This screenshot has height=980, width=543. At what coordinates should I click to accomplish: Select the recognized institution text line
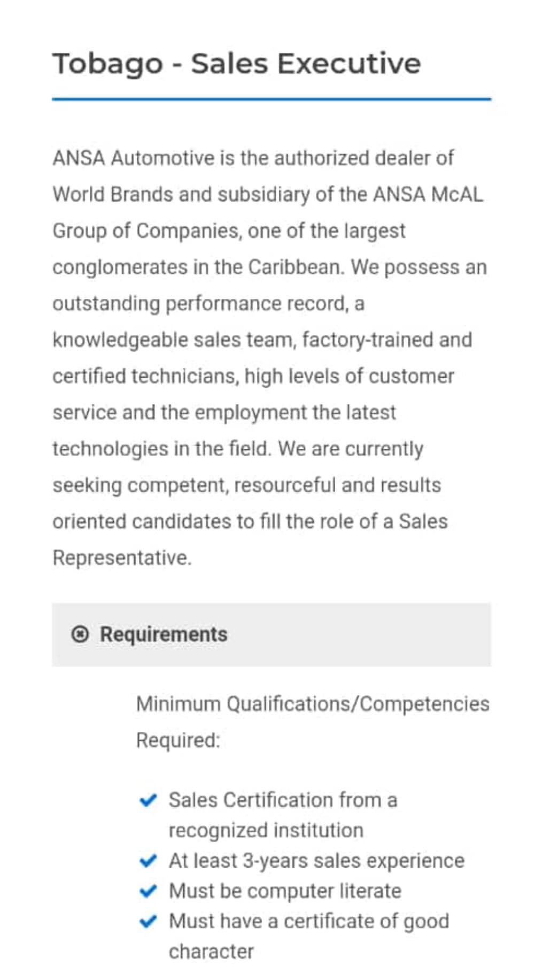pyautogui.click(x=266, y=831)
